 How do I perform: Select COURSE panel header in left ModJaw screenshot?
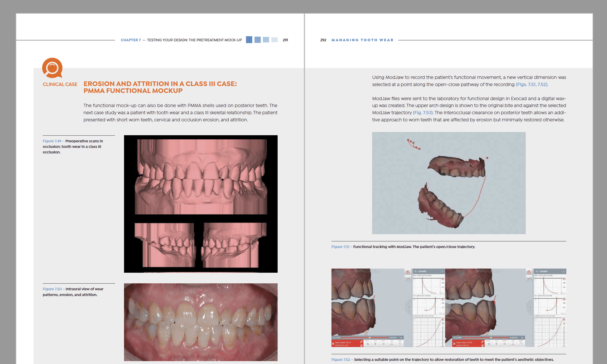point(422,271)
